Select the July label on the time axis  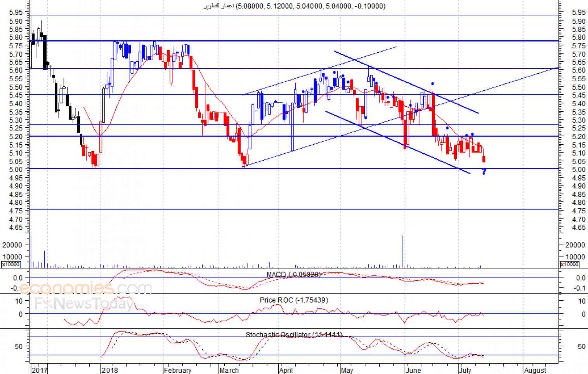[465, 370]
